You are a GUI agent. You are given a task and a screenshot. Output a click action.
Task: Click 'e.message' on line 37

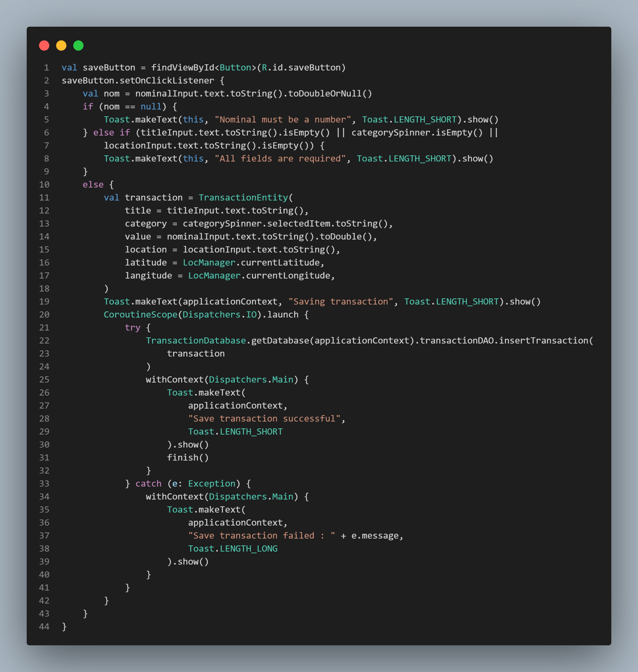click(x=375, y=536)
